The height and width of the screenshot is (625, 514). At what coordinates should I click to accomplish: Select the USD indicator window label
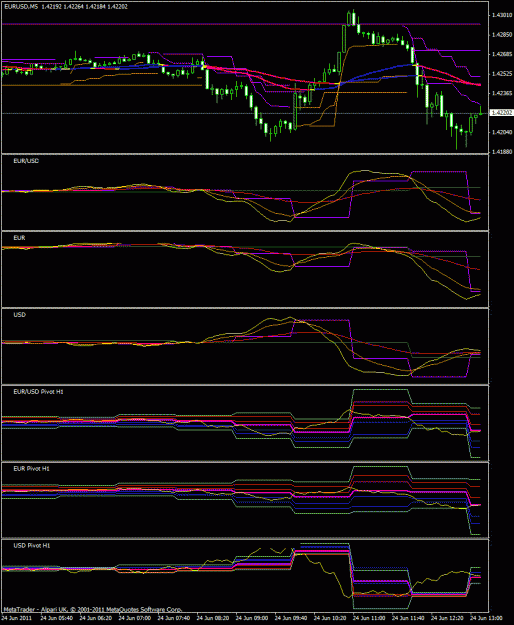pyautogui.click(x=20, y=315)
